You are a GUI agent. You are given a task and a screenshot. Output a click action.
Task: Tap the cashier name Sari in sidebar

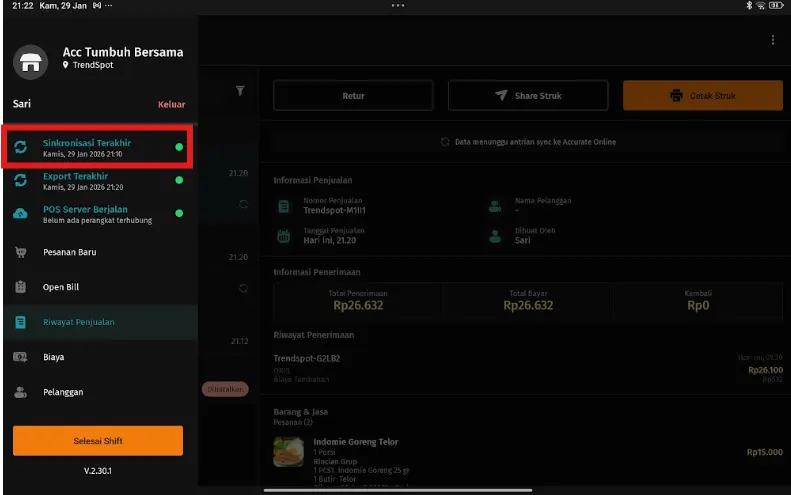22,104
